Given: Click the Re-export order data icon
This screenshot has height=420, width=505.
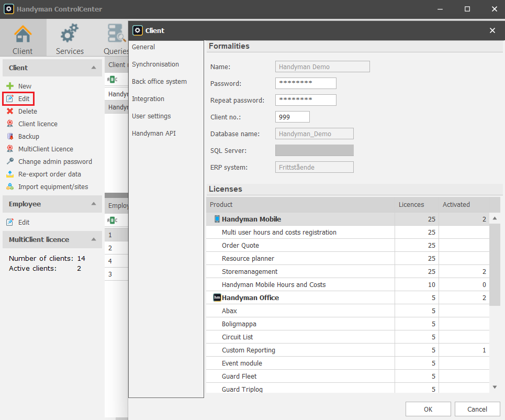Looking at the screenshot, I should coord(10,174).
